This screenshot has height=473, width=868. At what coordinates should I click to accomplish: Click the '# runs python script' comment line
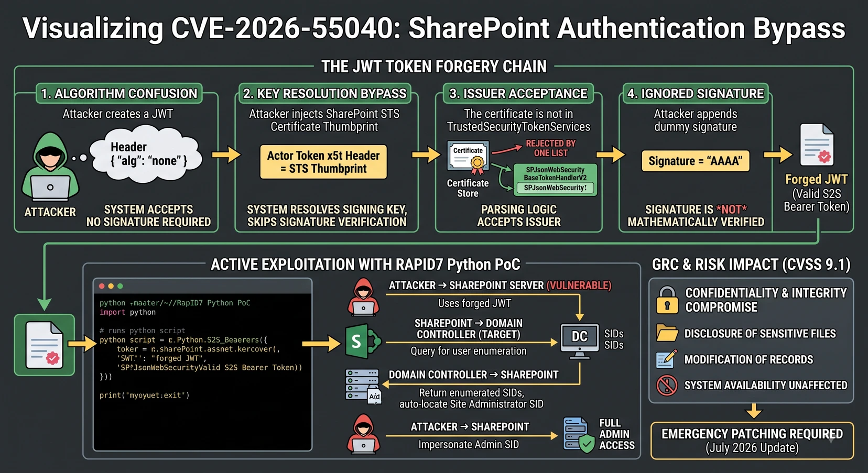pos(142,331)
